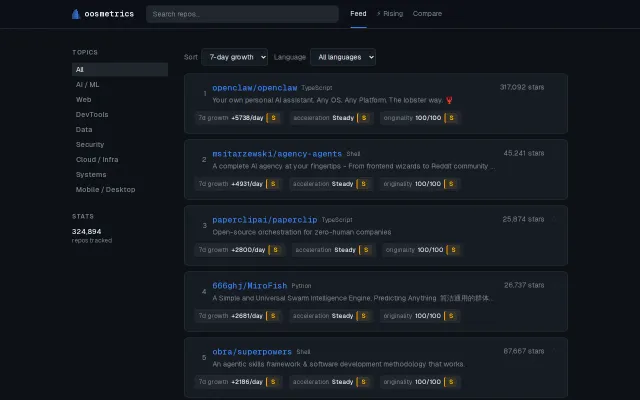Click the S badge beside +4931/day
Screen dimensions: 640x400
point(273,184)
